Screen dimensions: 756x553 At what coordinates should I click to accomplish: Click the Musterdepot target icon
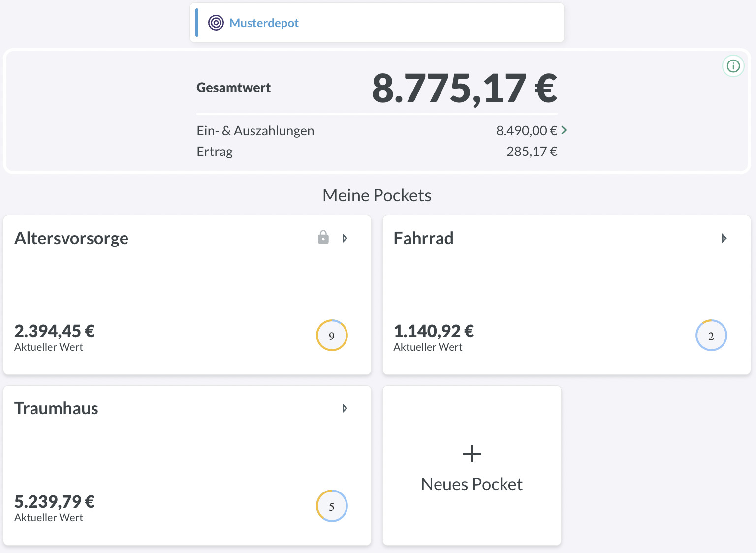216,23
